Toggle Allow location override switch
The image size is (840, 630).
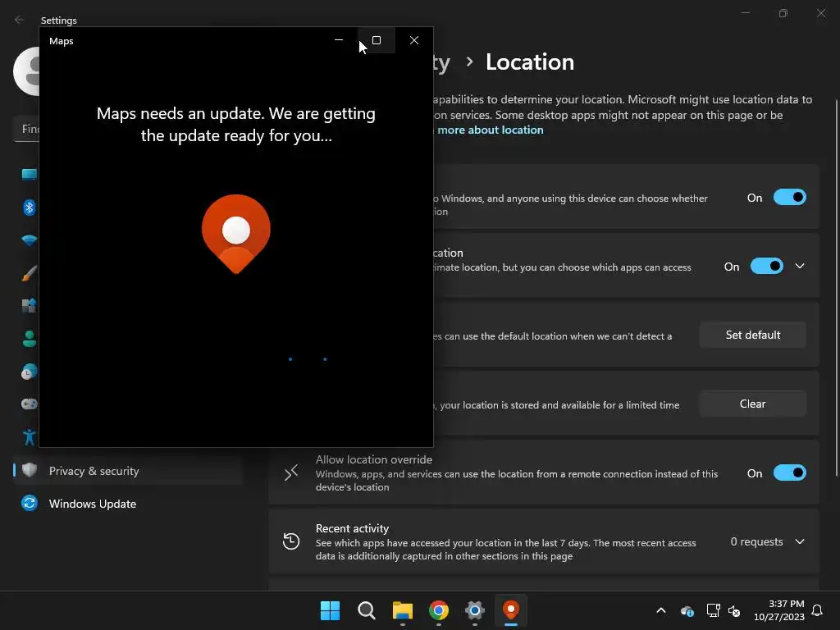pos(790,473)
